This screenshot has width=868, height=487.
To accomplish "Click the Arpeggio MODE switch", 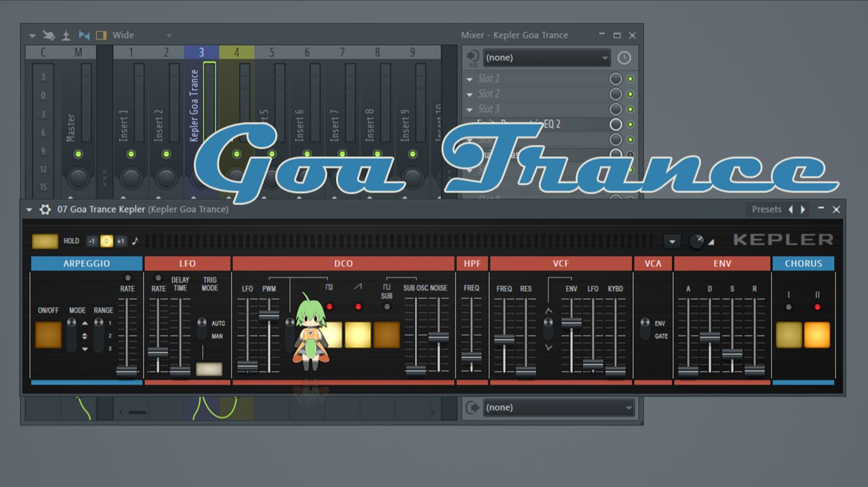I will pos(72,335).
